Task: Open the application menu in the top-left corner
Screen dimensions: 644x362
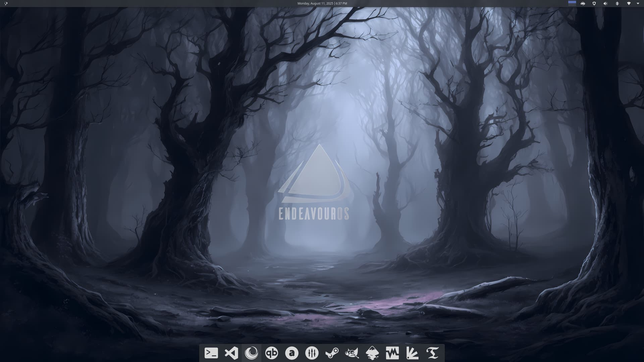Action: 6,3
